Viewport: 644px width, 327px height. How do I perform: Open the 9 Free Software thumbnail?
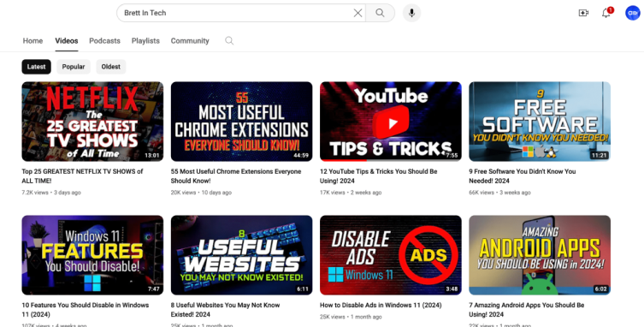pyautogui.click(x=540, y=122)
